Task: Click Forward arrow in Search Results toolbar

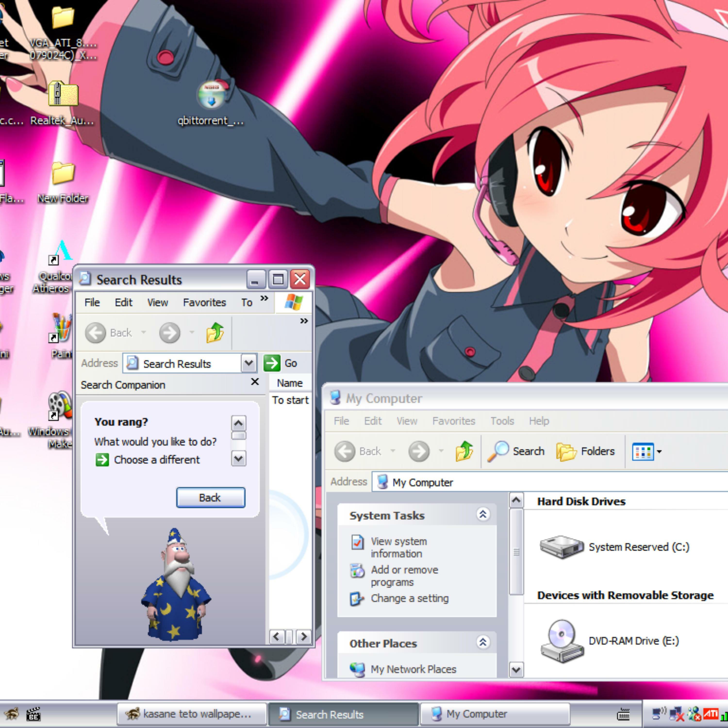Action: pos(170,333)
